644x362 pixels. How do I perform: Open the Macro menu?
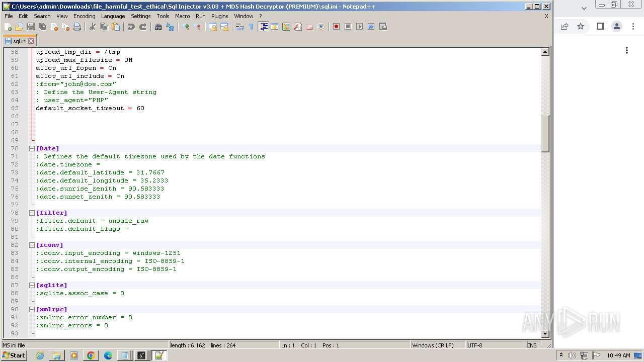(183, 16)
